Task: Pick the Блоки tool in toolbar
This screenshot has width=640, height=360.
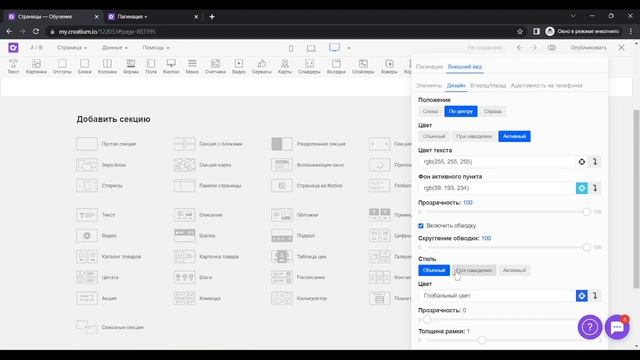Action: coord(84,66)
